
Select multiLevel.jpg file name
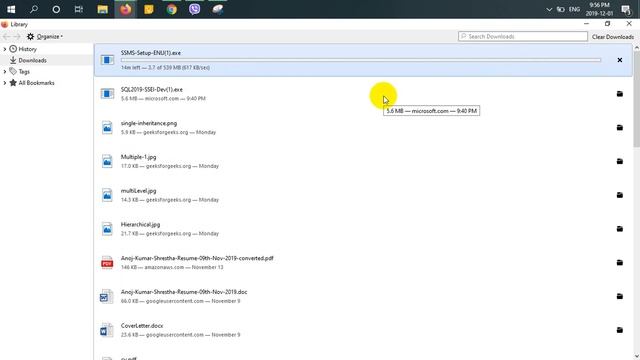pos(138,191)
